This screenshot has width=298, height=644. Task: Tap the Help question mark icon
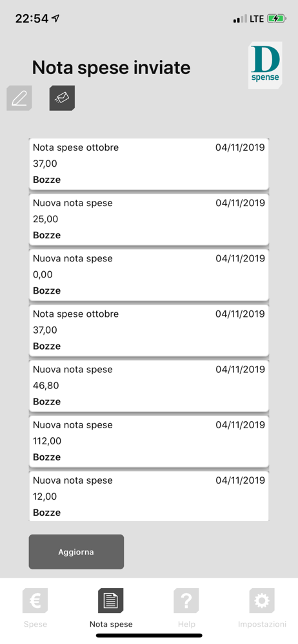(x=186, y=601)
